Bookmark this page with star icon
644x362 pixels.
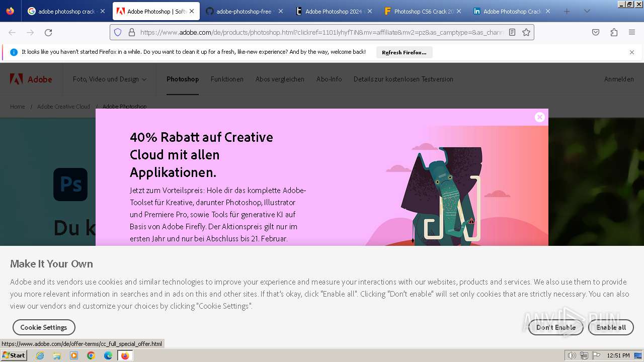(526, 32)
